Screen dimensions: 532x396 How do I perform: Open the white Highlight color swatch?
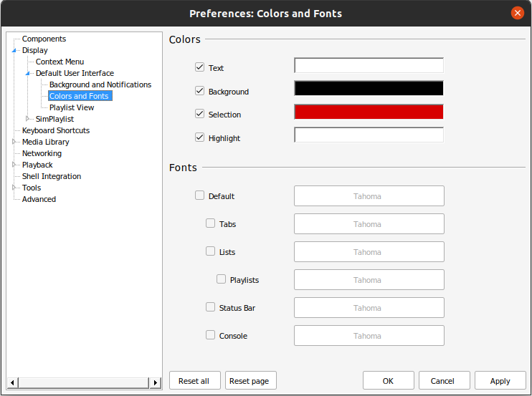369,135
